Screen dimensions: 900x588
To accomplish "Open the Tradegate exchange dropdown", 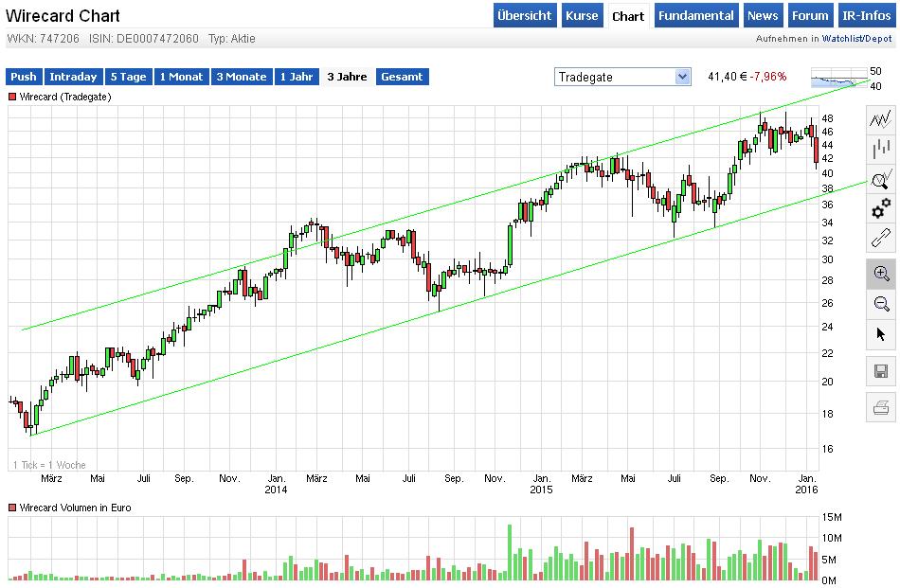I will click(x=616, y=76).
